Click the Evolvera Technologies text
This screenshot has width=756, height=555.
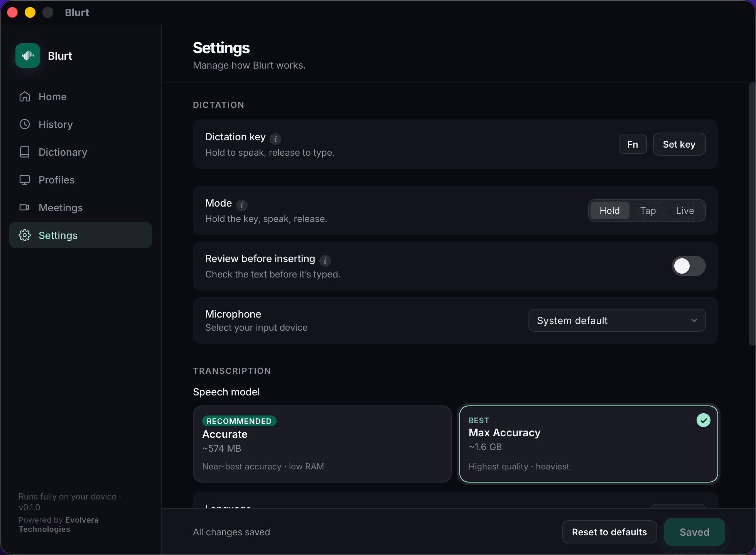[59, 525]
